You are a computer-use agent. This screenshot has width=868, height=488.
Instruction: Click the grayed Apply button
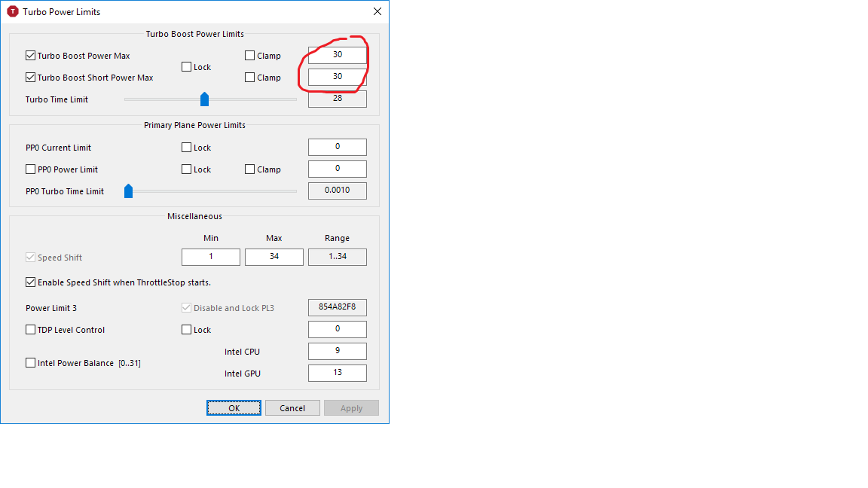[352, 407]
